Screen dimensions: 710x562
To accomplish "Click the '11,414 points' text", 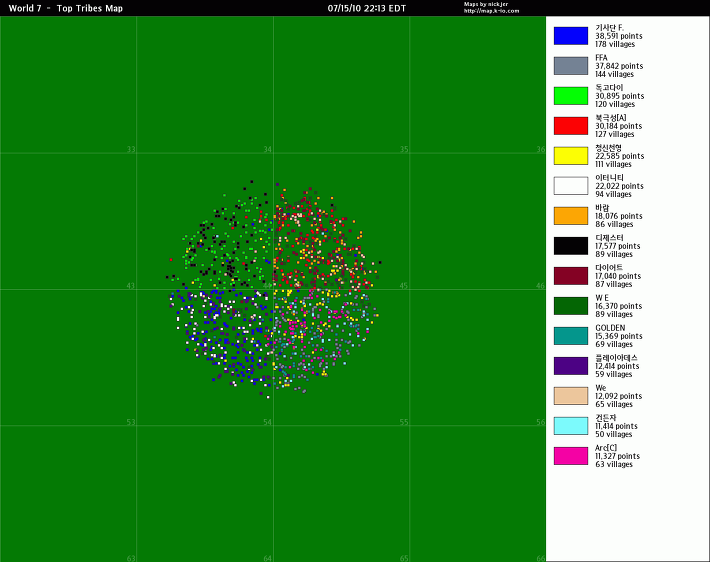I will (616, 426).
